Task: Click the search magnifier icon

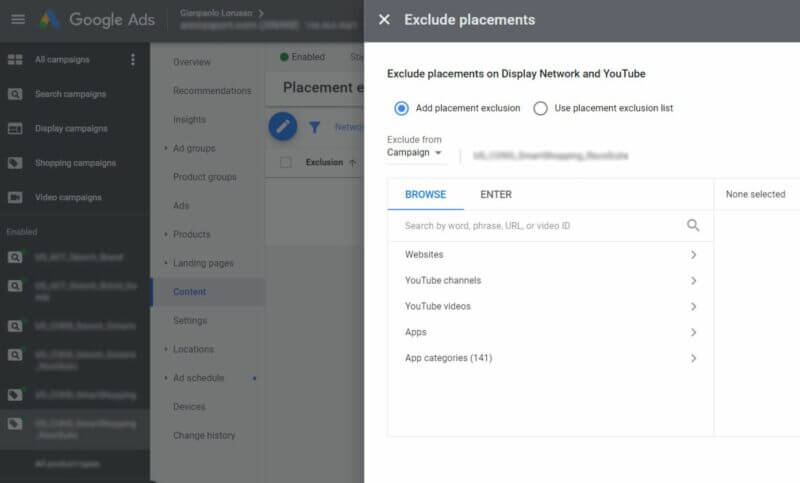Action: click(x=693, y=226)
